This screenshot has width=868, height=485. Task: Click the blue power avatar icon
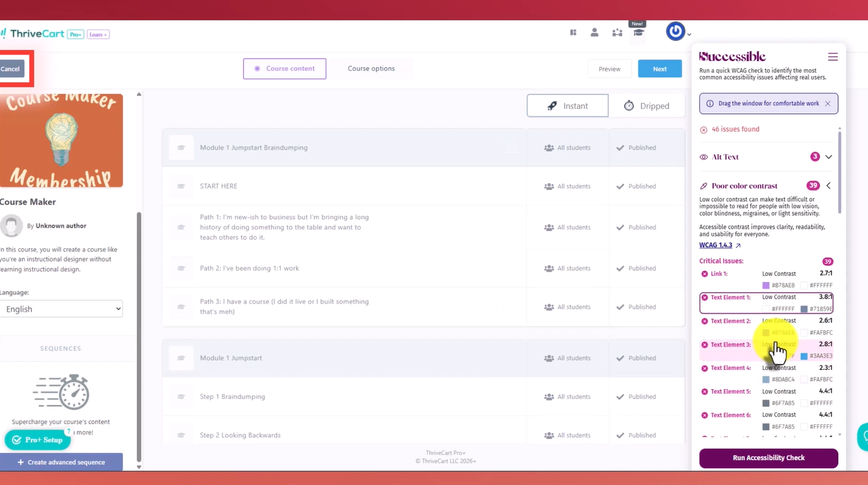(x=675, y=31)
